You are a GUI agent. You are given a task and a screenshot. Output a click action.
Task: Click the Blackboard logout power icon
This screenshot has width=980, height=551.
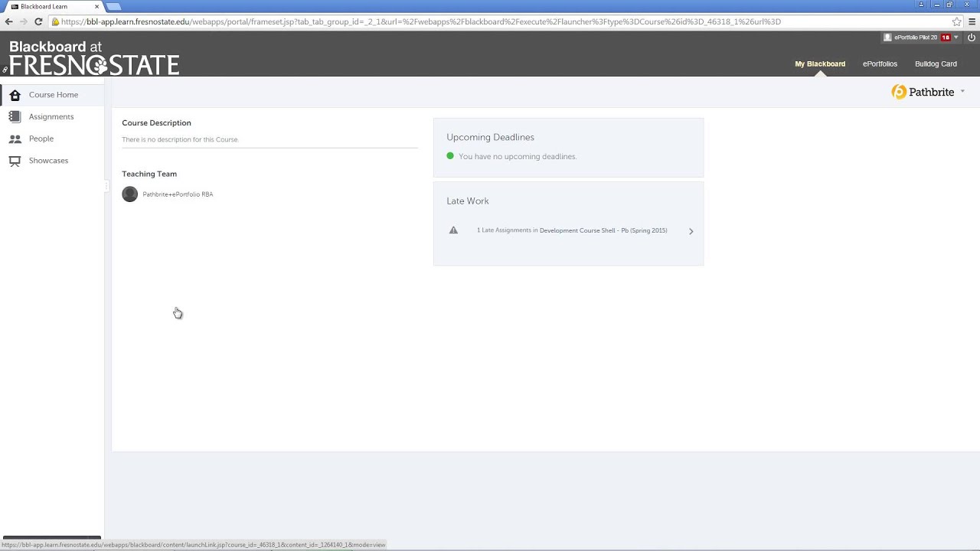(x=972, y=37)
